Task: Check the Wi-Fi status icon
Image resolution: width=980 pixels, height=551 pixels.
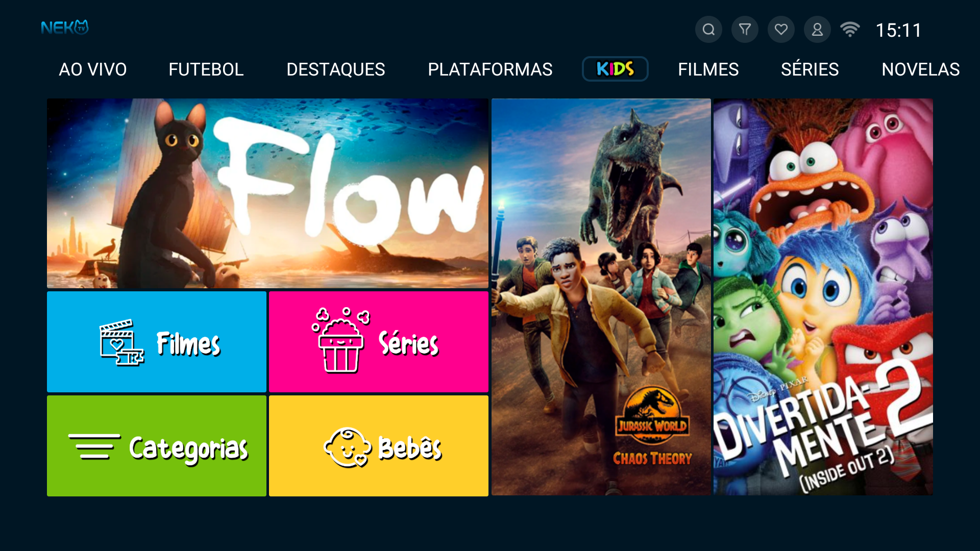Action: click(850, 30)
